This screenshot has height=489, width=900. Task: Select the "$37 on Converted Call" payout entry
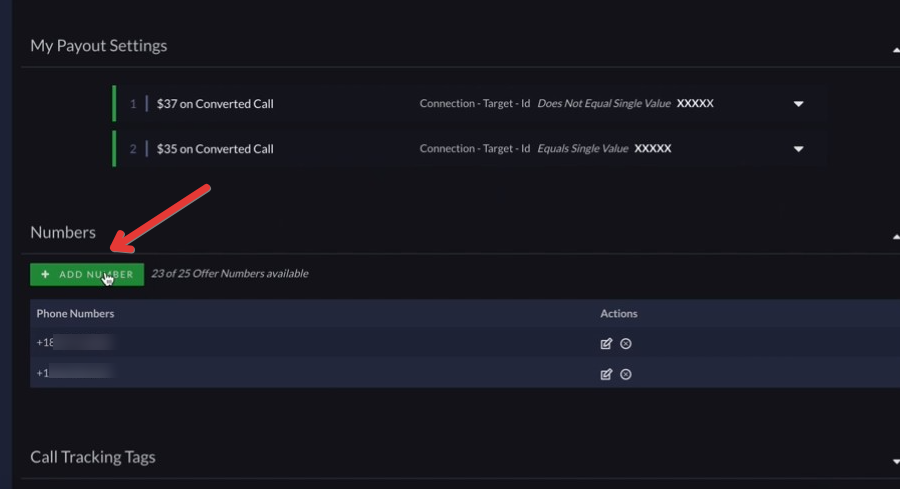(x=215, y=104)
